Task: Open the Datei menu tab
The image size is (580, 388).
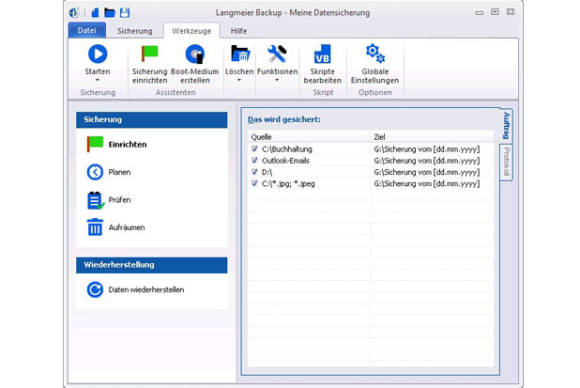Action: [87, 30]
